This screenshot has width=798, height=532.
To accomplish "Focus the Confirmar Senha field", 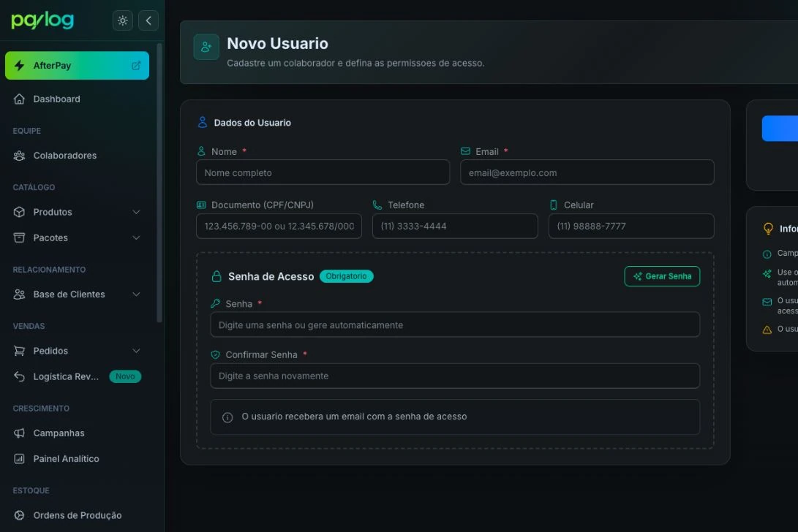I will coord(455,376).
